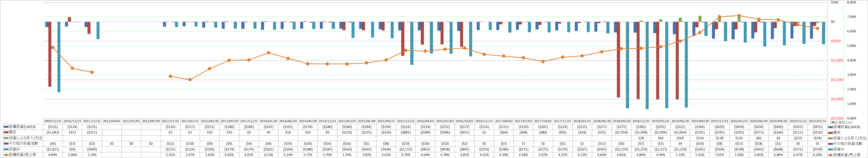Click the 投資CF value ($892)
The width and height of the screenshot is (868, 158).
click(x=464, y=149)
